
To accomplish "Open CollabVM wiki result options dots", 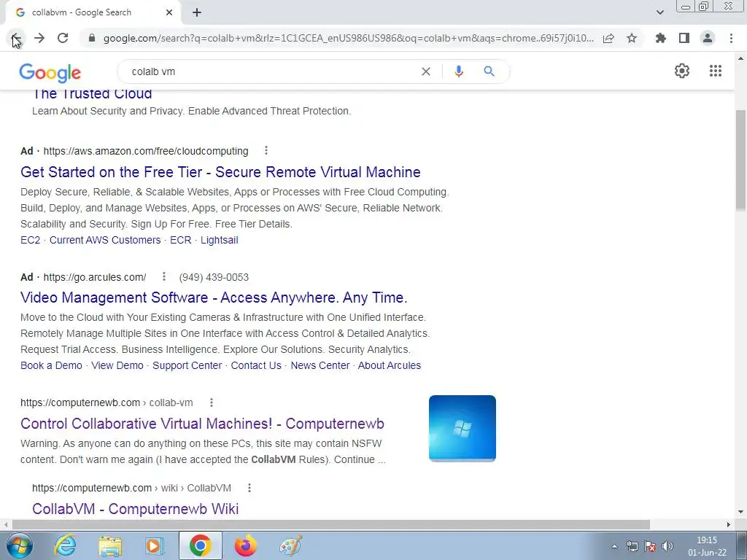I will pos(249,488).
